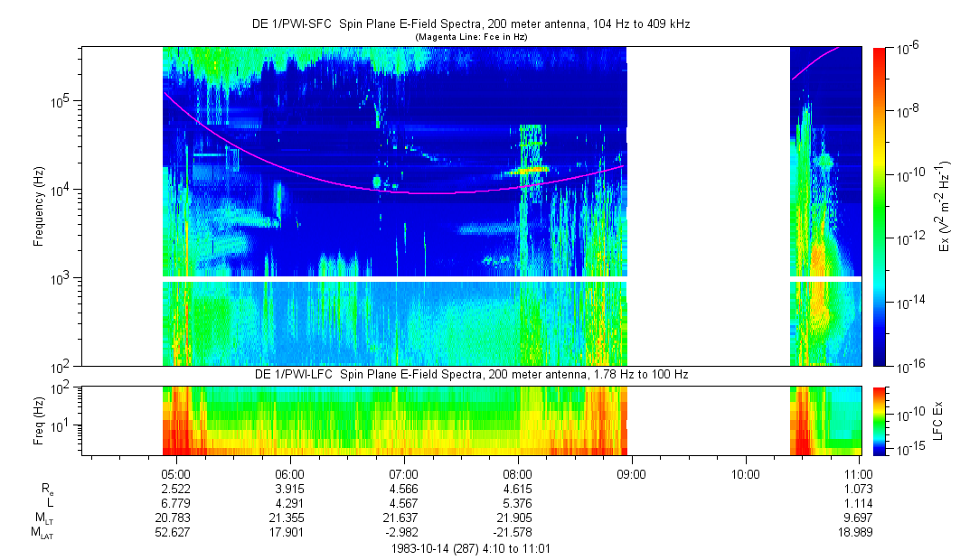Click the Freq (Hz) label of LFC panel
Screen dimensions: 979x560
[x=39, y=421]
